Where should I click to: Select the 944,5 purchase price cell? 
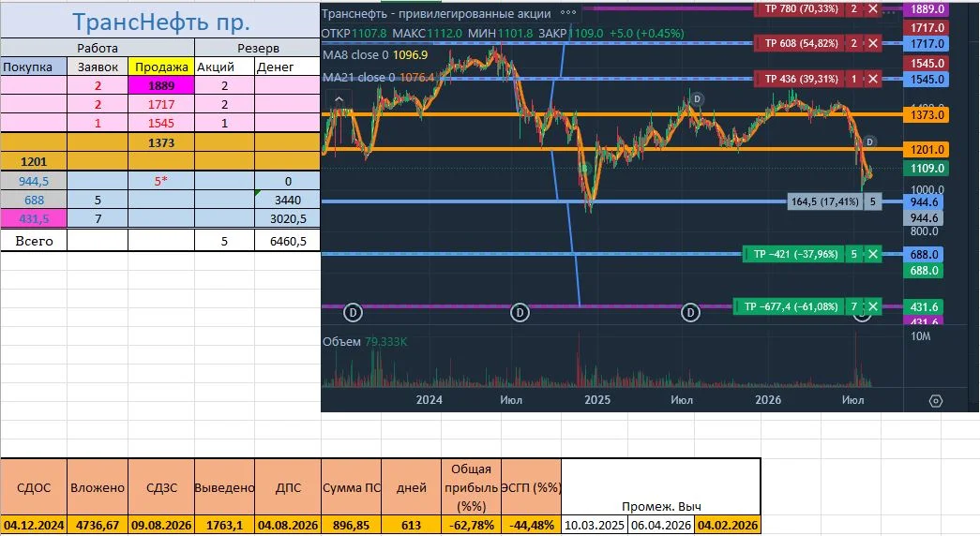pyautogui.click(x=34, y=181)
